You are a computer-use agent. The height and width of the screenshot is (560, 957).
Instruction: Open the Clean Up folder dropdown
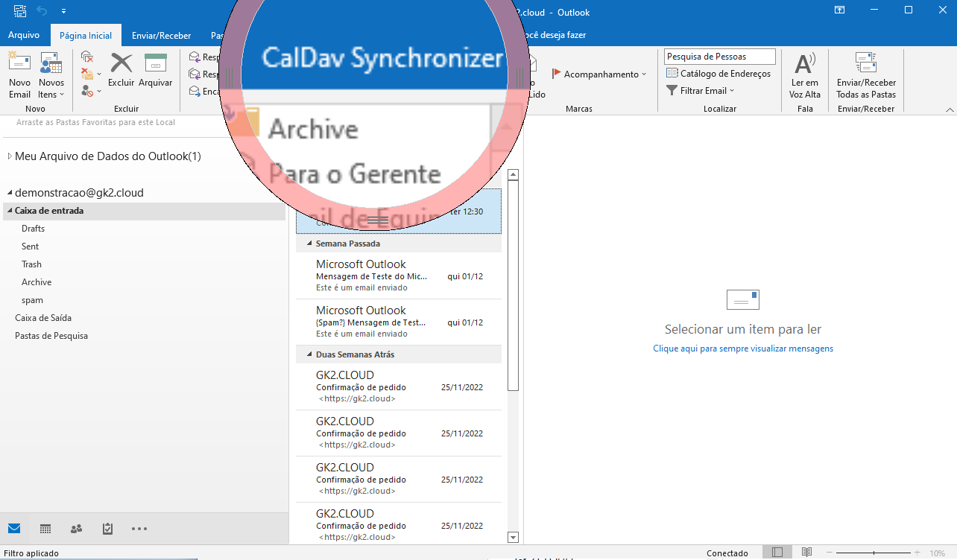[91, 74]
